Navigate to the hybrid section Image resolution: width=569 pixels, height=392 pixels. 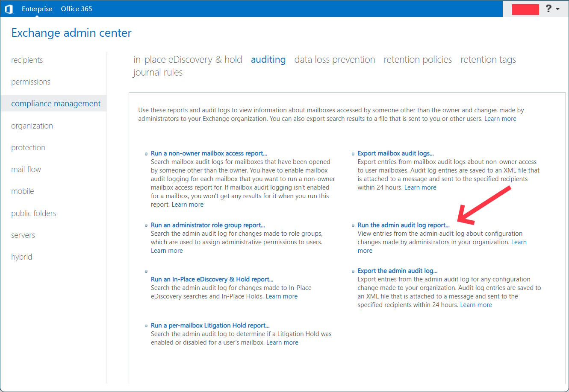click(22, 257)
